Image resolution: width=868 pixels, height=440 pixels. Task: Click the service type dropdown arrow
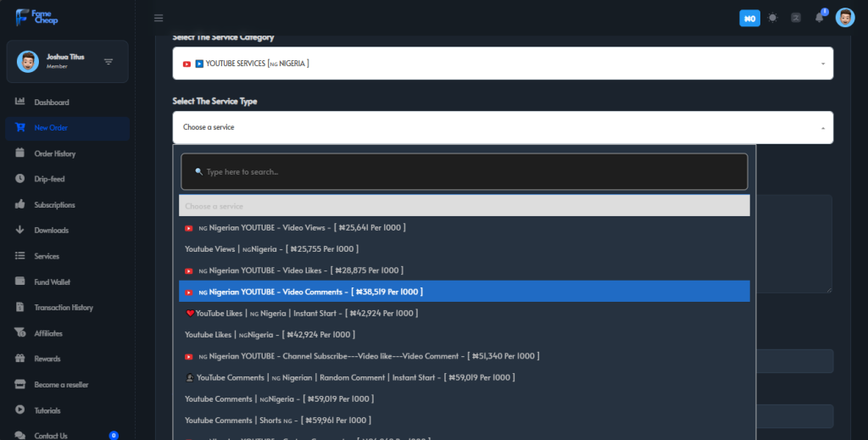click(822, 128)
